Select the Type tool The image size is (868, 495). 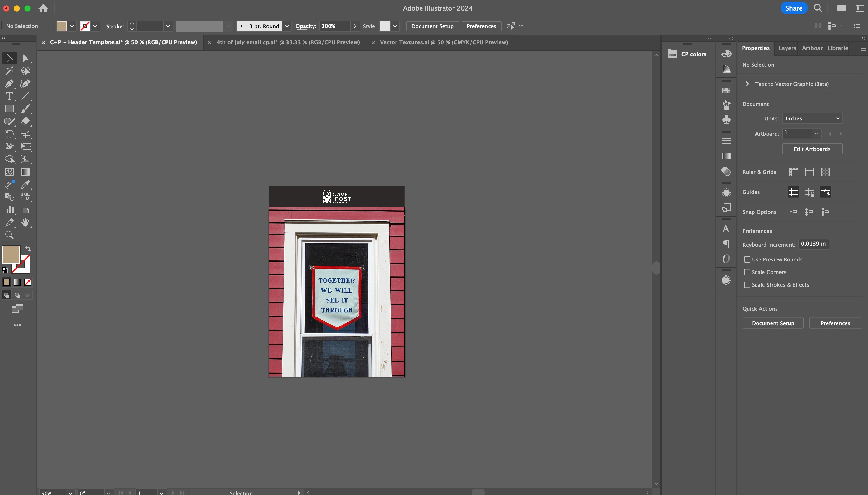[x=9, y=96]
